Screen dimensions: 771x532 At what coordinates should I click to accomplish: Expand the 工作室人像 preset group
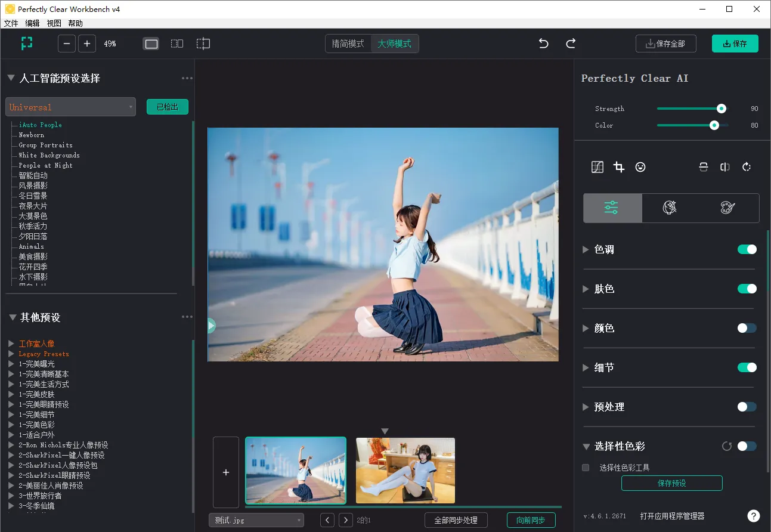pos(11,344)
